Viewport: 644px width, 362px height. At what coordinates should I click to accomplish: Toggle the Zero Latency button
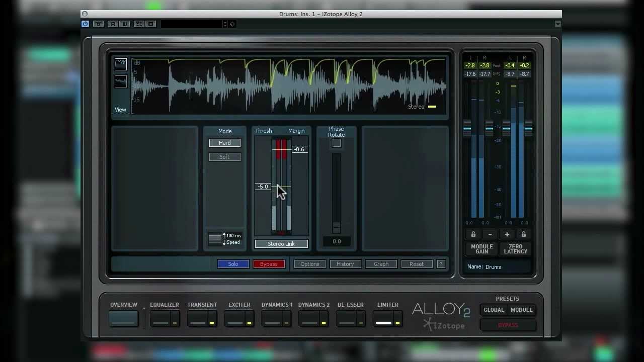[x=515, y=249]
